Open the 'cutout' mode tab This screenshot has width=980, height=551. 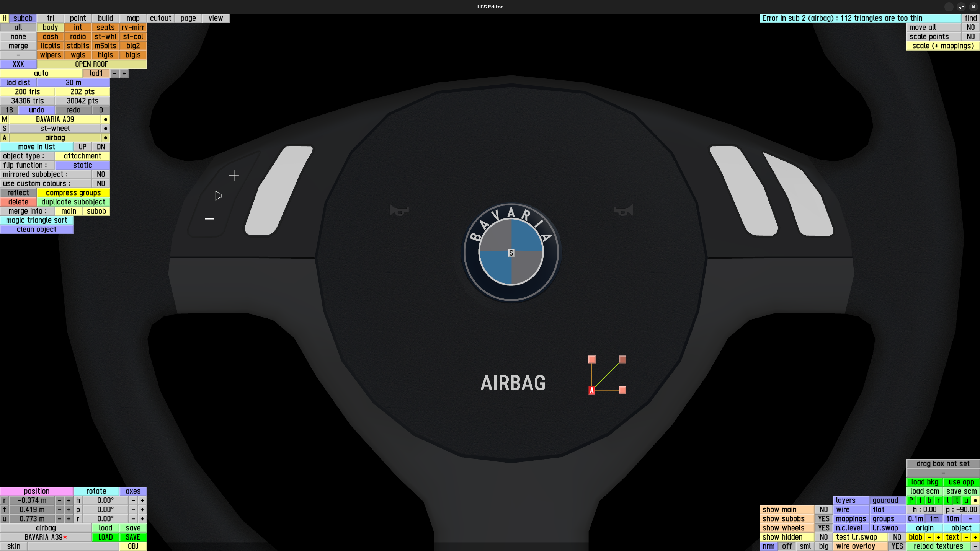tap(160, 18)
